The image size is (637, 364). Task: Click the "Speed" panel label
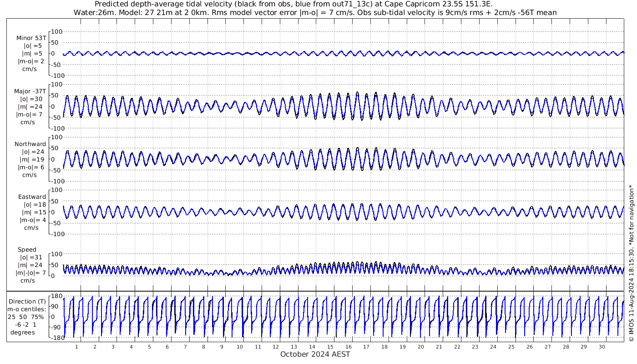(27, 250)
